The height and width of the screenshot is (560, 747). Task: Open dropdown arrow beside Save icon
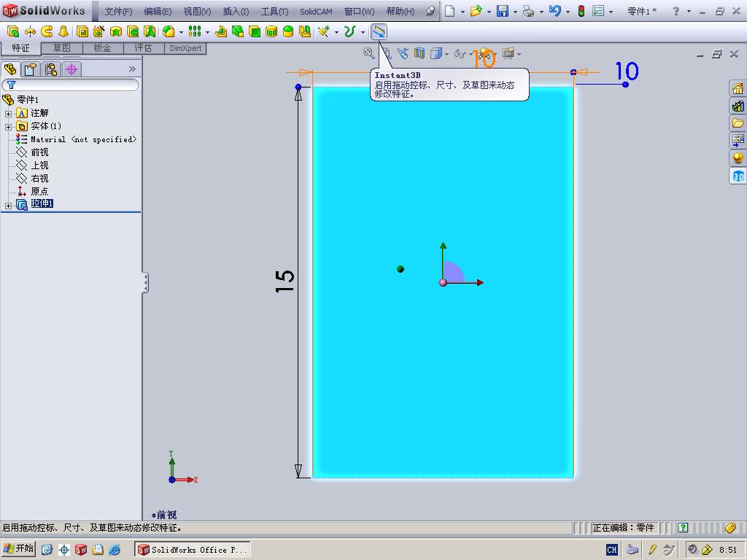click(x=515, y=12)
